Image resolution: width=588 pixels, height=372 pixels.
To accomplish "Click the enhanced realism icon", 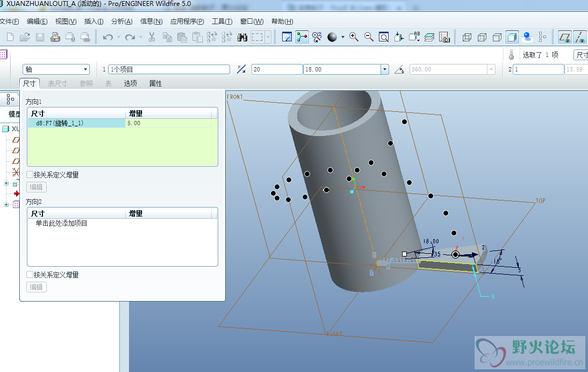I will [x=527, y=37].
